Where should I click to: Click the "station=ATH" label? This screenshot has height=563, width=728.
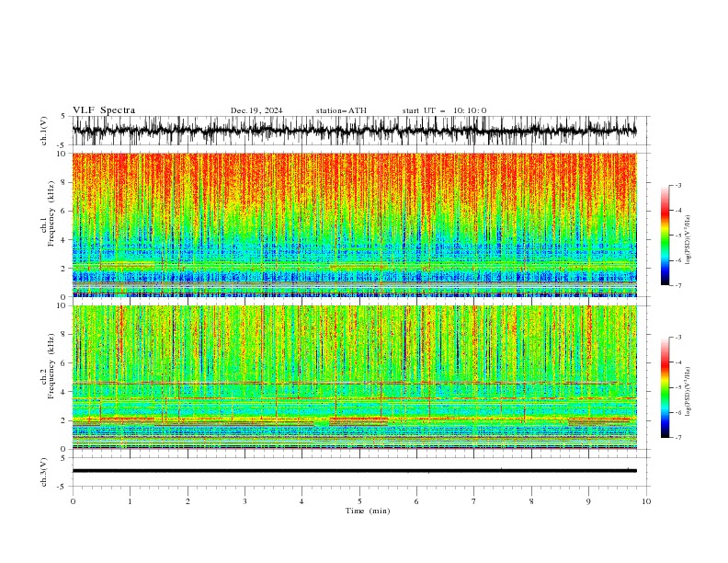(x=341, y=110)
